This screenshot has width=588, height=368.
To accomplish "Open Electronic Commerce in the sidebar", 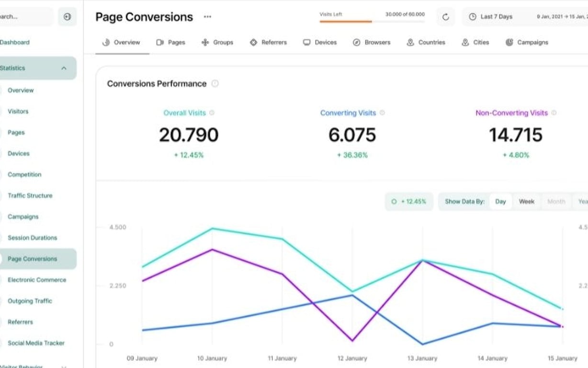I will (36, 280).
